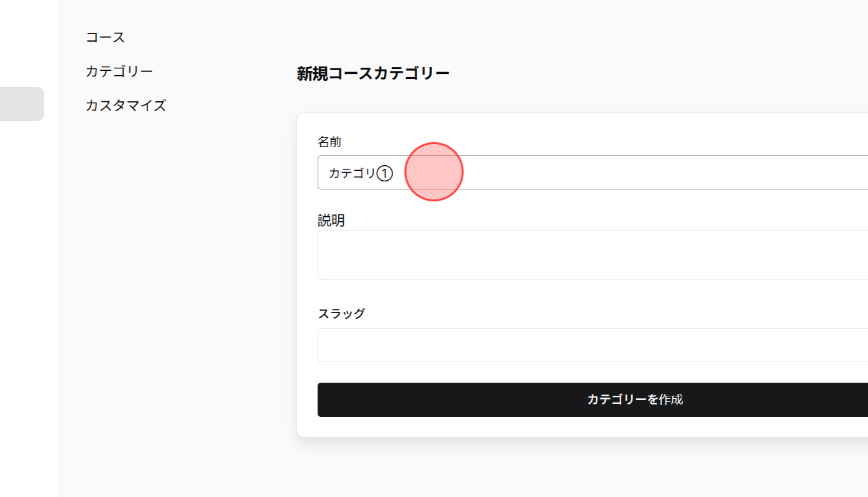Open the カスタマイズ settings page
868x497 pixels.
coord(126,106)
